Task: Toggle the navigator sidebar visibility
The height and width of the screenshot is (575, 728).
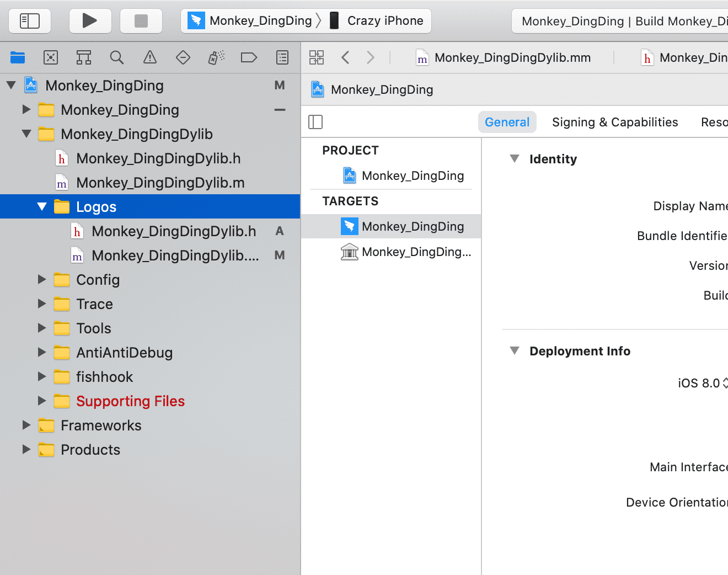Action: (30, 21)
